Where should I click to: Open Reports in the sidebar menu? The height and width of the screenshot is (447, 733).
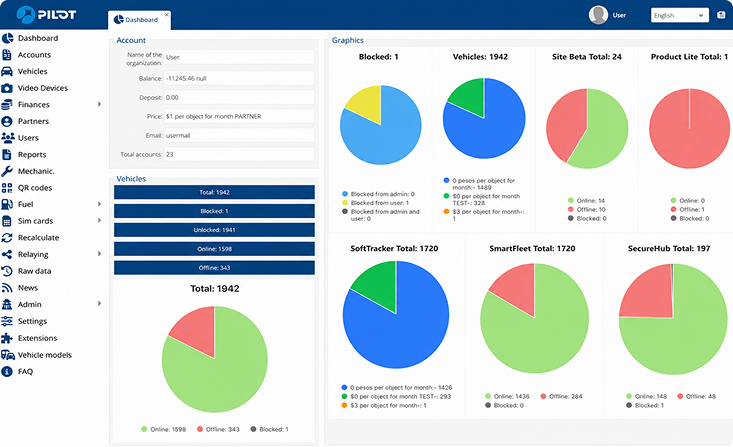[32, 155]
